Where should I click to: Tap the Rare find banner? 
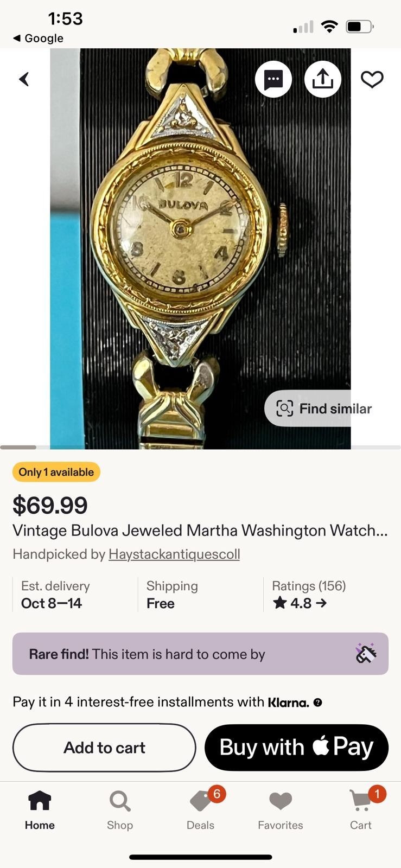[x=200, y=654]
